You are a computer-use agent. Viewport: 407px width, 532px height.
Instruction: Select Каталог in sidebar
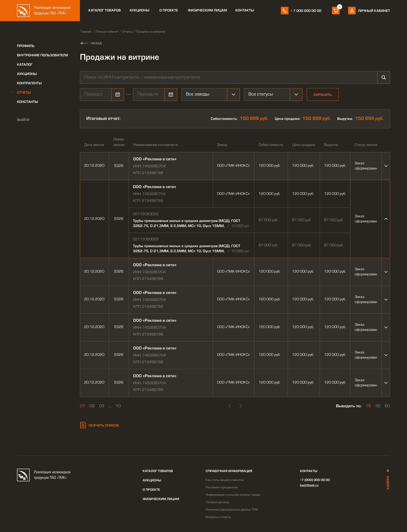[25, 64]
